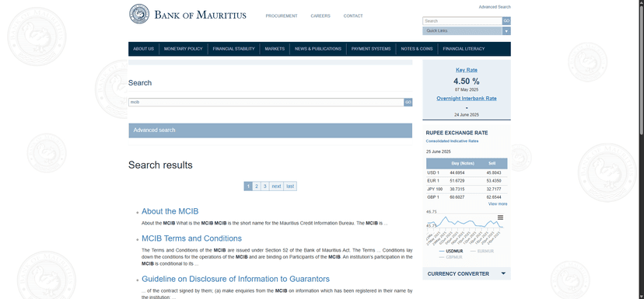Viewport: 644px width, 299px height.
Task: Open the chart hamburger menu icon
Action: click(x=500, y=217)
